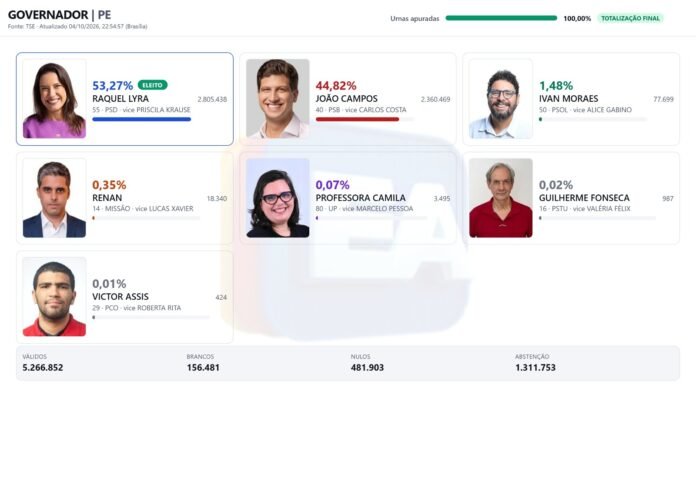This screenshot has height=489, width=696.
Task: Select the name IVAN MORAES
Action: pyautogui.click(x=569, y=99)
